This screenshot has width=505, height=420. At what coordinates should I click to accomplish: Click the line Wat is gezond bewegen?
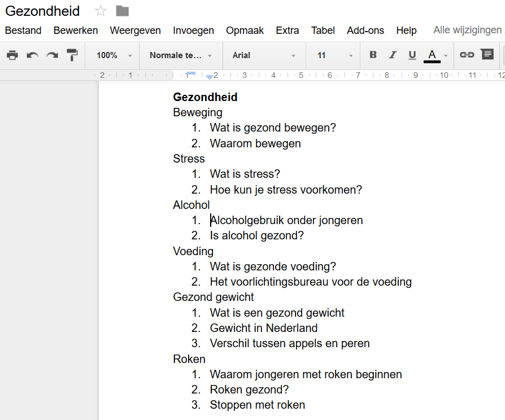pos(273,128)
